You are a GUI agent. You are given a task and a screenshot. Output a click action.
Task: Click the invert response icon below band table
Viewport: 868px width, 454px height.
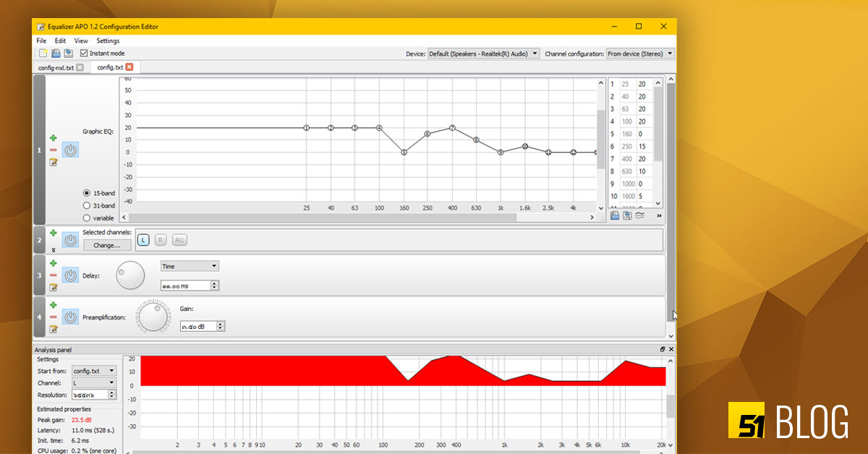pyautogui.click(x=640, y=215)
